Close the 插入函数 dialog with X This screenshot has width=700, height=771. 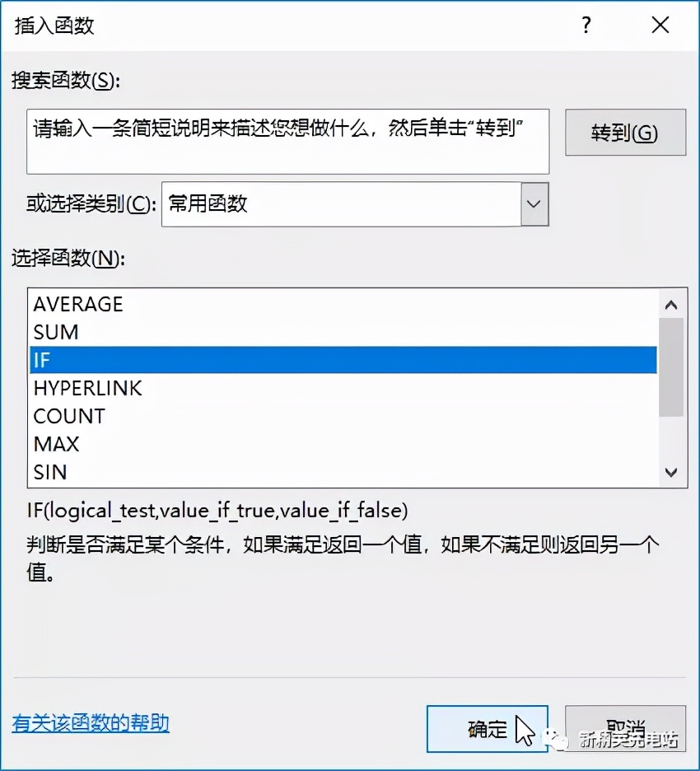pos(660,25)
